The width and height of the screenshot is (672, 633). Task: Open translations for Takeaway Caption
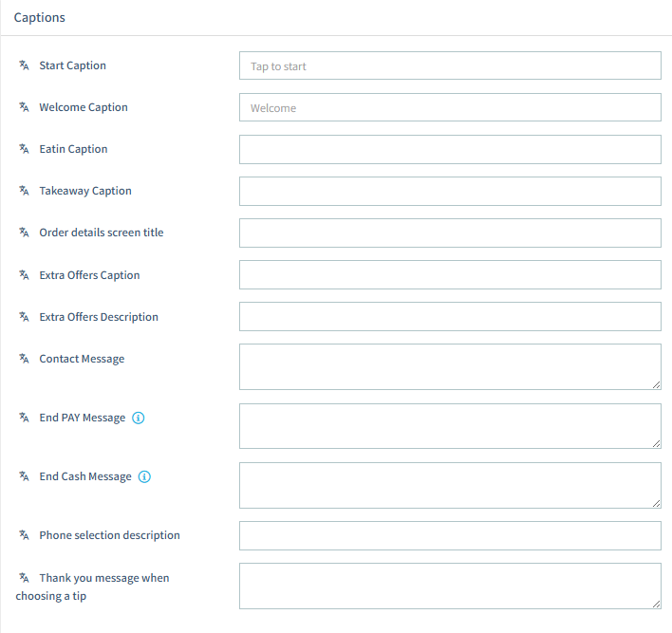coord(25,191)
